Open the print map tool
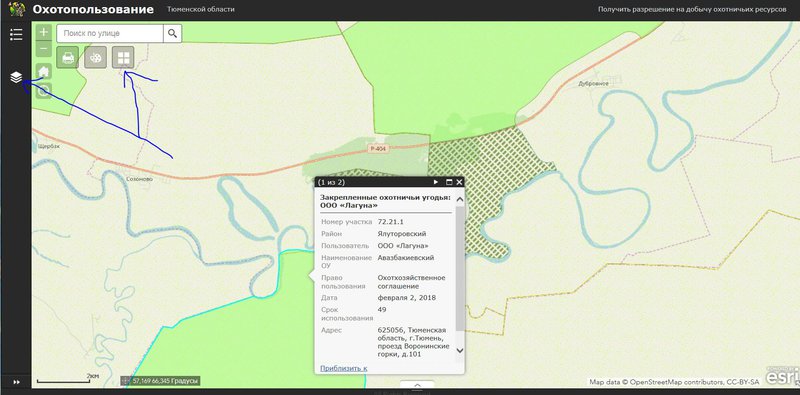 (x=68, y=57)
